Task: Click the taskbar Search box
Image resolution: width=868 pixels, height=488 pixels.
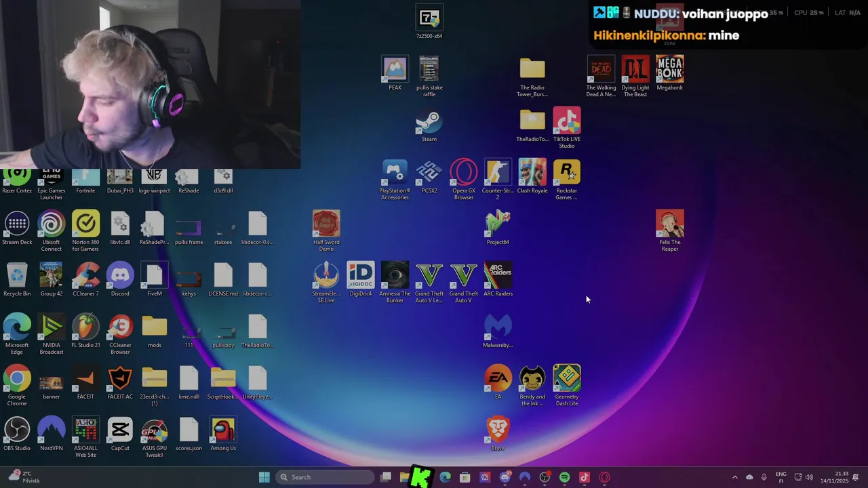Action: click(325, 477)
